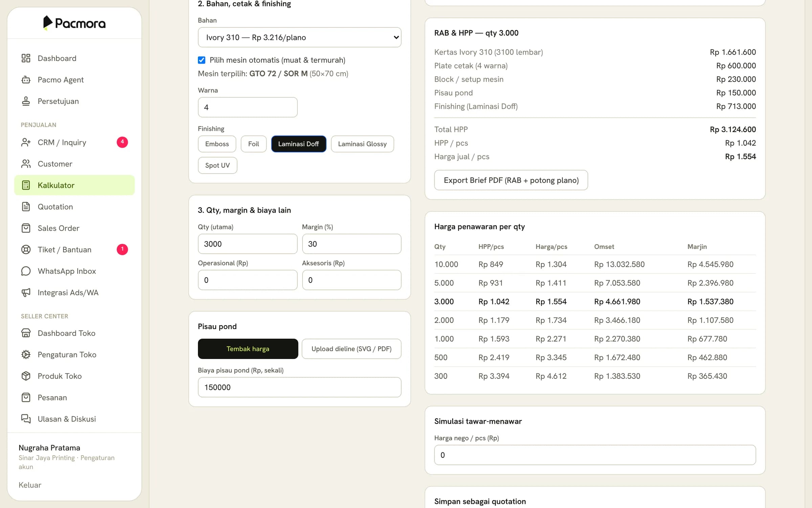
Task: Toggle the Emboss finishing option
Action: [x=217, y=144]
